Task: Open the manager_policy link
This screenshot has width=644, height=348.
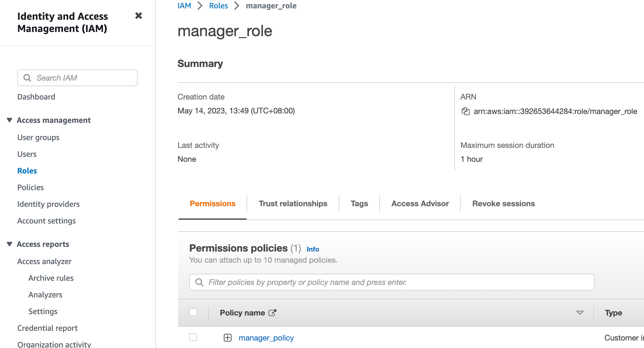Action: [266, 338]
